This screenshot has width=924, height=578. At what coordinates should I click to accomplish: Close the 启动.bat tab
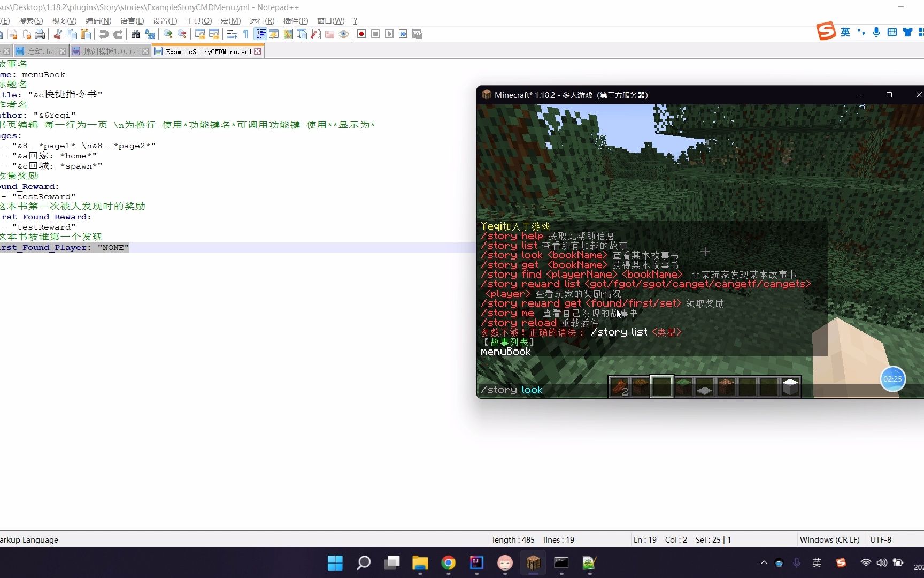pos(63,51)
